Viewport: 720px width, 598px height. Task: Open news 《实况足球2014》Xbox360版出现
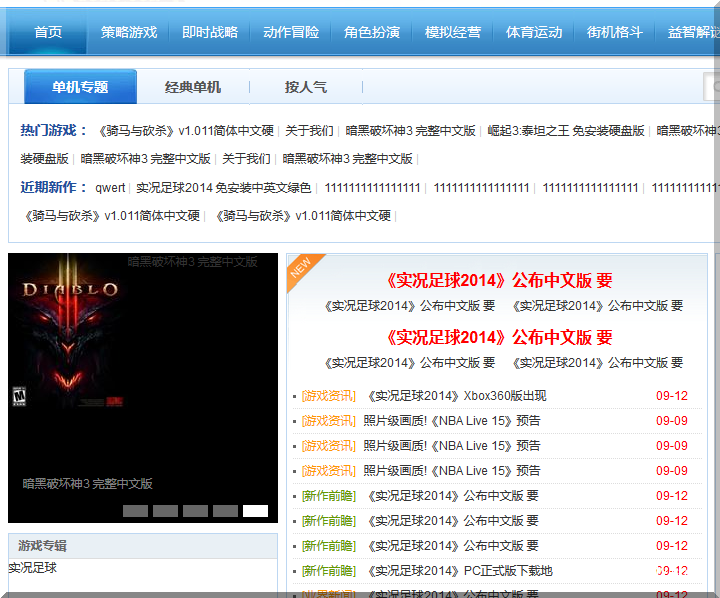coord(457,396)
